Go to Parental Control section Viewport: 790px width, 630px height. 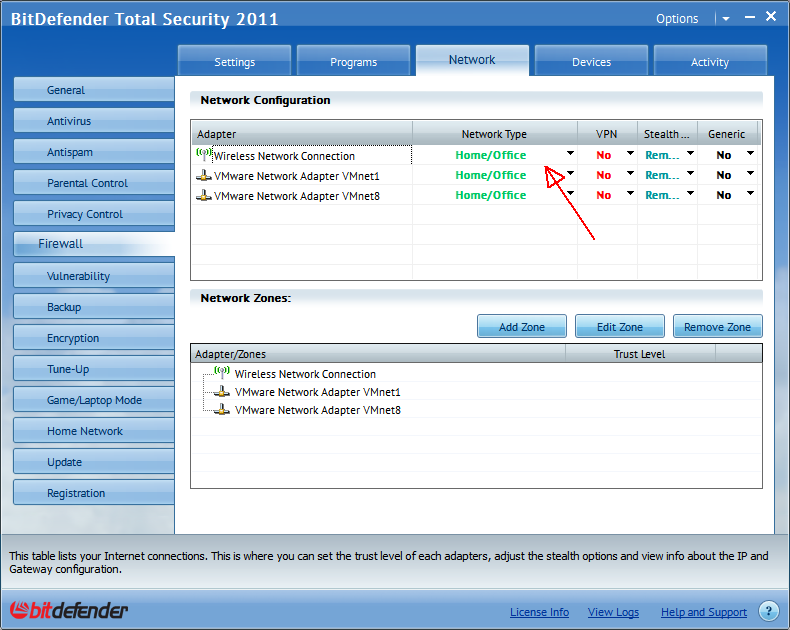[x=94, y=182]
